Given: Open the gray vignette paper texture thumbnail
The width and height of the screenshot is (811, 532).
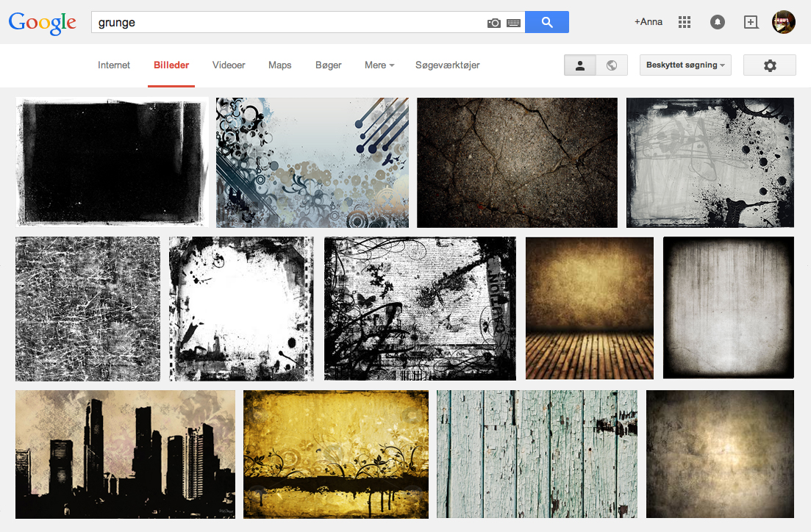Looking at the screenshot, I should click(728, 308).
